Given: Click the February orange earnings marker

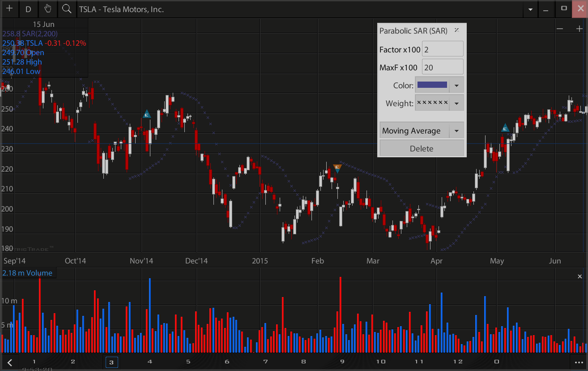Looking at the screenshot, I should (338, 168).
